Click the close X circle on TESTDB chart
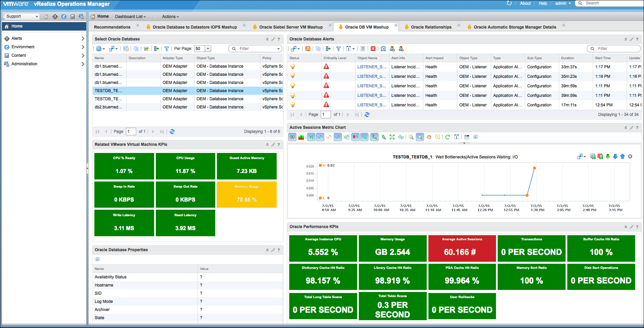The height and width of the screenshot is (328, 644). [630, 156]
